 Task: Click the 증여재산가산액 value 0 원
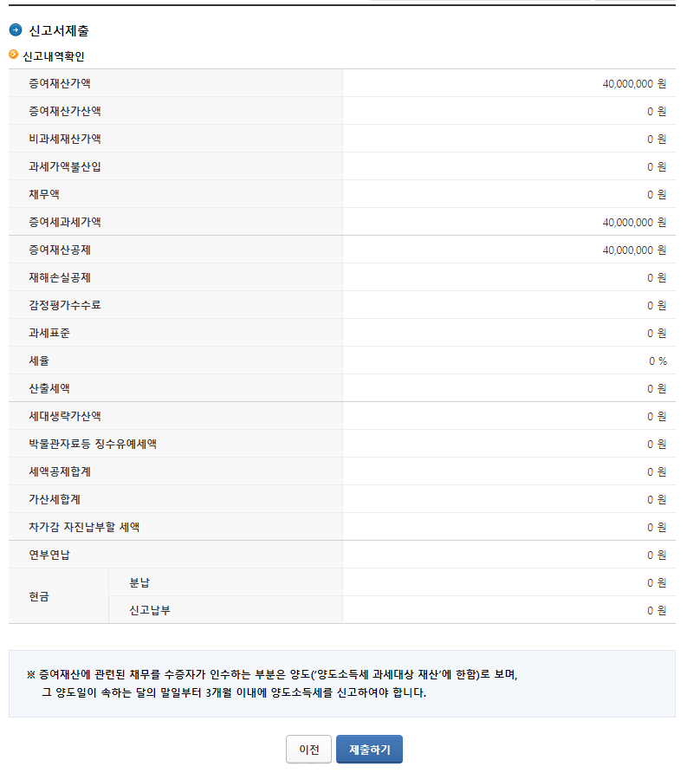click(x=657, y=112)
